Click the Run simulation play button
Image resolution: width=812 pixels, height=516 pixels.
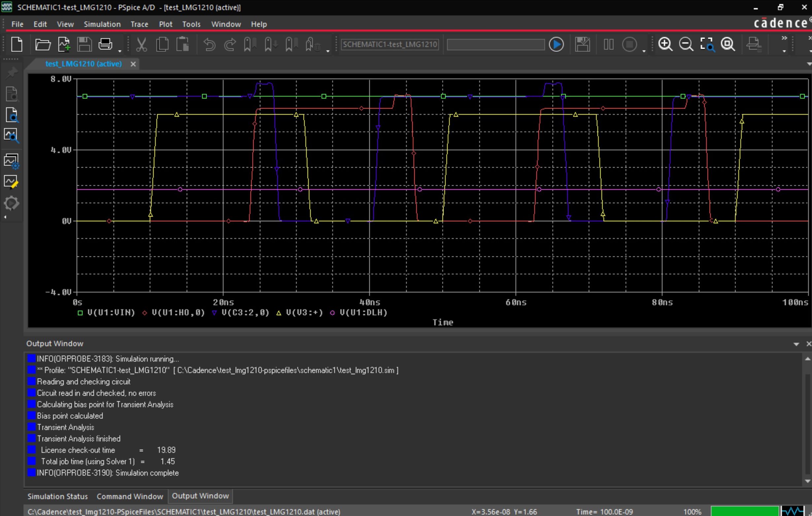click(x=556, y=44)
